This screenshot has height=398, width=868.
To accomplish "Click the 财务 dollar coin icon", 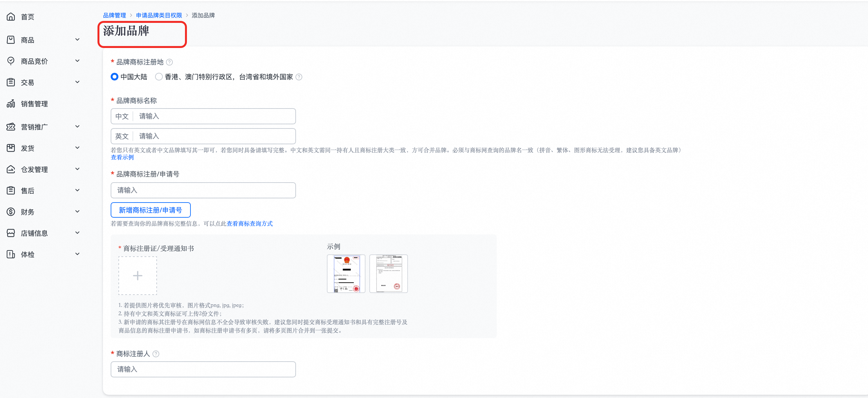I will (11, 212).
